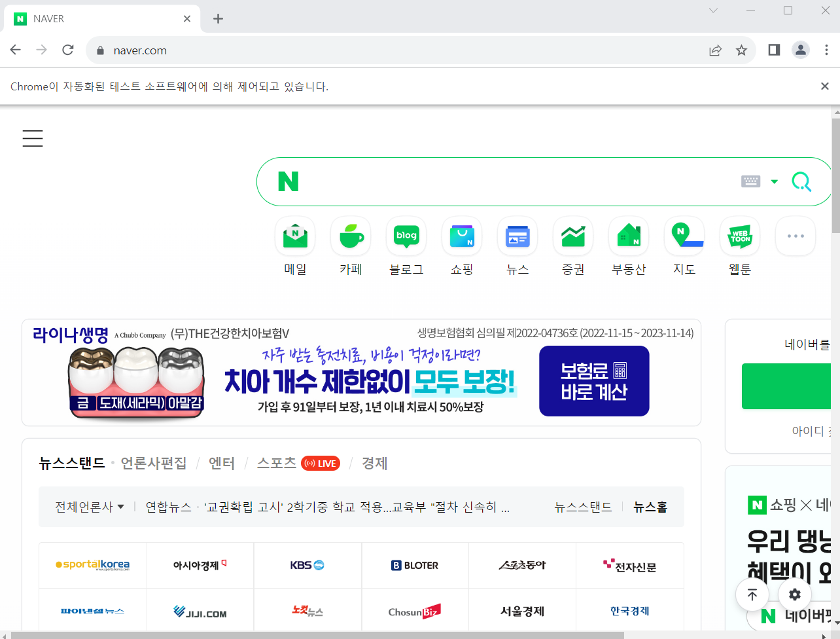
Task: Expand more services with the three-dot button
Action: pyautogui.click(x=796, y=236)
